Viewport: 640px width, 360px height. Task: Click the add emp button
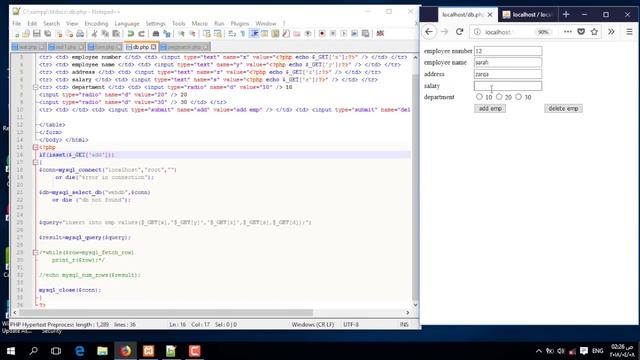coord(490,109)
